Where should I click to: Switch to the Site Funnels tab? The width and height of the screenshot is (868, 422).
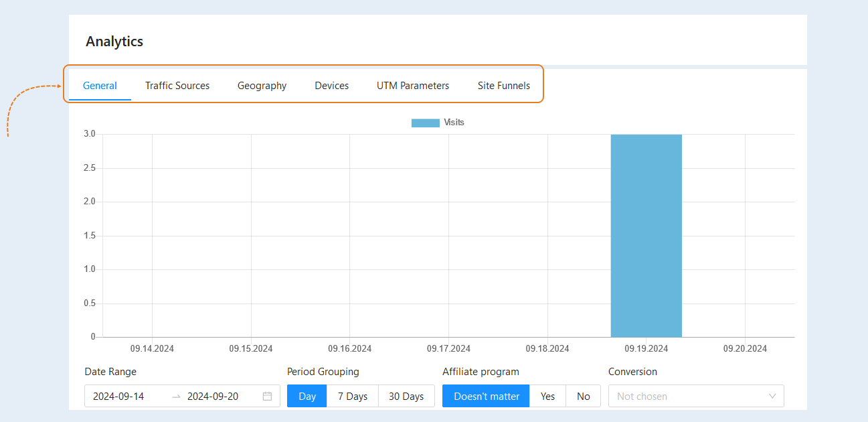pyautogui.click(x=504, y=86)
